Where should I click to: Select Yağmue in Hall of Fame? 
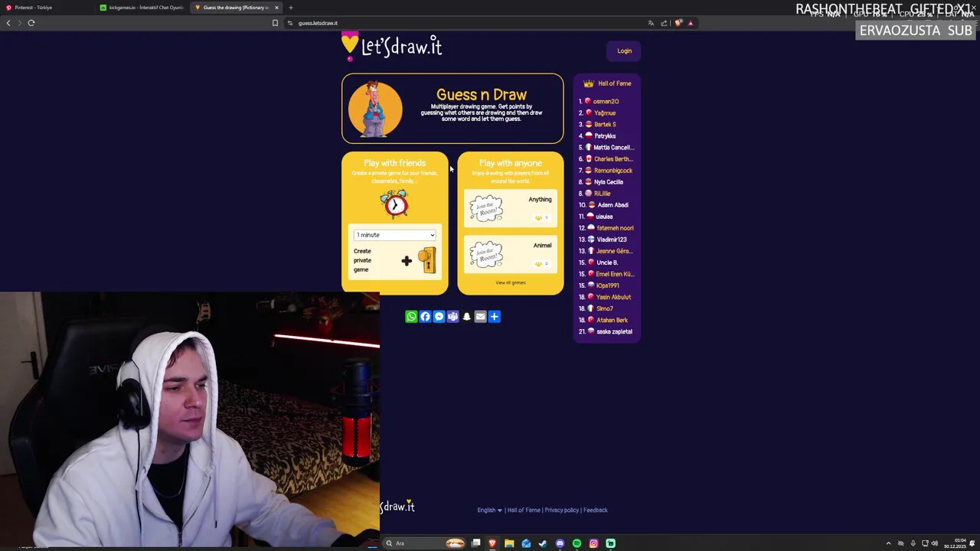tap(605, 112)
